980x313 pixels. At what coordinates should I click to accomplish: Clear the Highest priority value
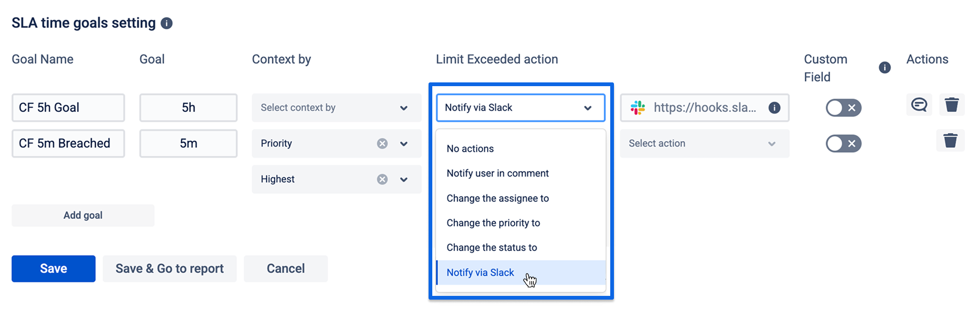382,179
